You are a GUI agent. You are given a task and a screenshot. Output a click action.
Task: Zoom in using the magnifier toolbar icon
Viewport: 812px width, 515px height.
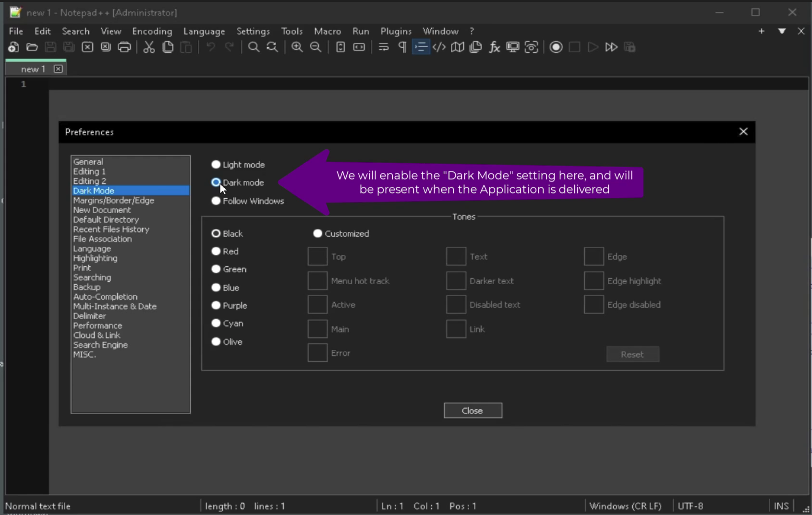tap(297, 47)
